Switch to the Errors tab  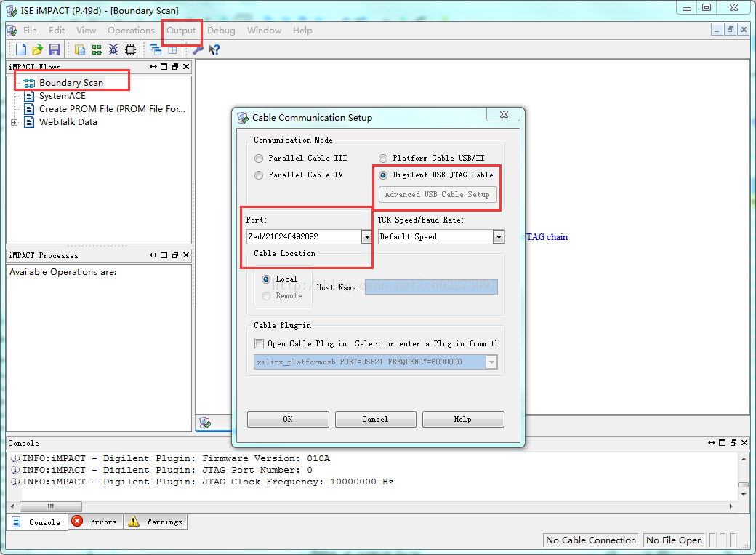[x=95, y=522]
